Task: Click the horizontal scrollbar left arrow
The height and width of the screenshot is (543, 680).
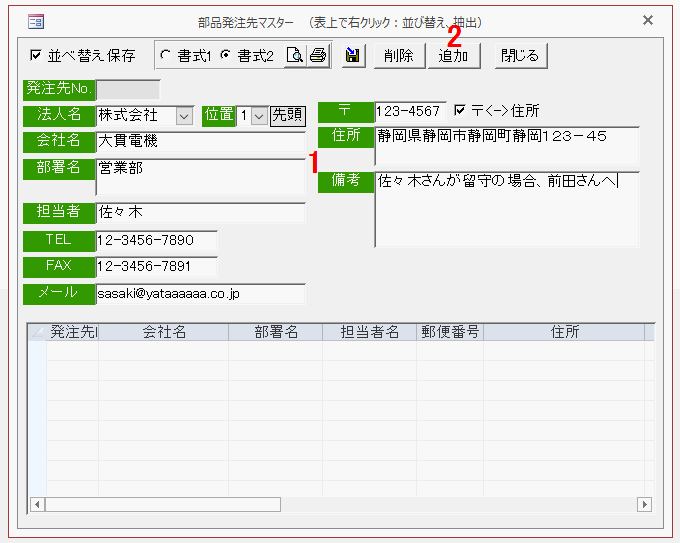Action: point(37,504)
